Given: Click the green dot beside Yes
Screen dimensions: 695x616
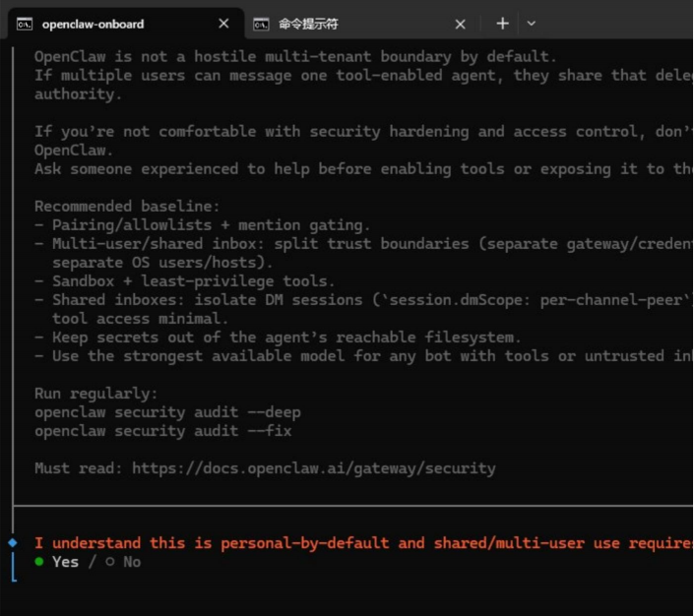Looking at the screenshot, I should click(39, 562).
